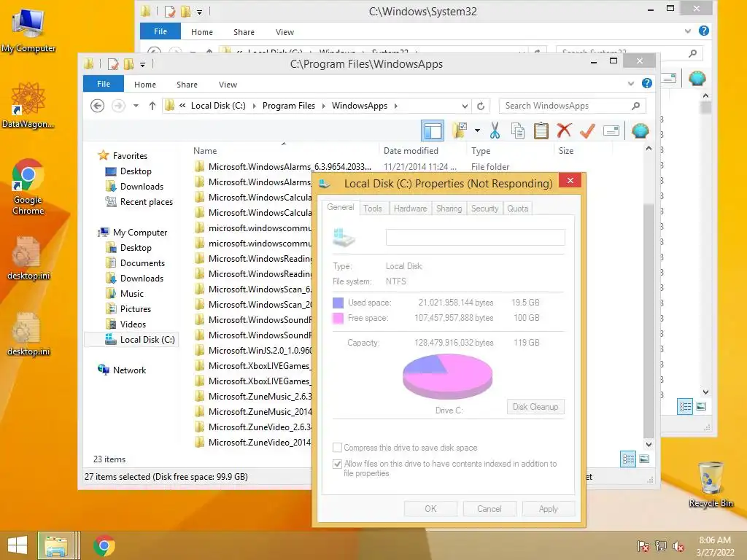Open Share tab in WindowsApps window

pos(187,85)
